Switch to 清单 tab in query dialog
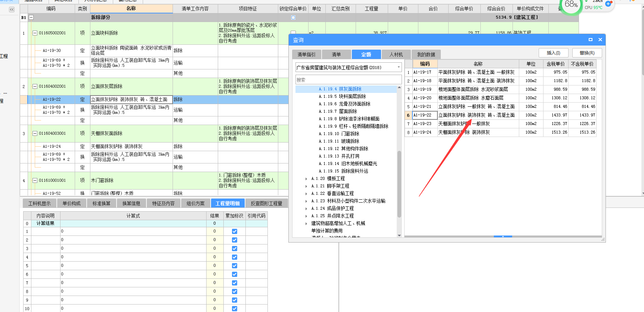This screenshot has height=312, width=644. pyautogui.click(x=336, y=54)
